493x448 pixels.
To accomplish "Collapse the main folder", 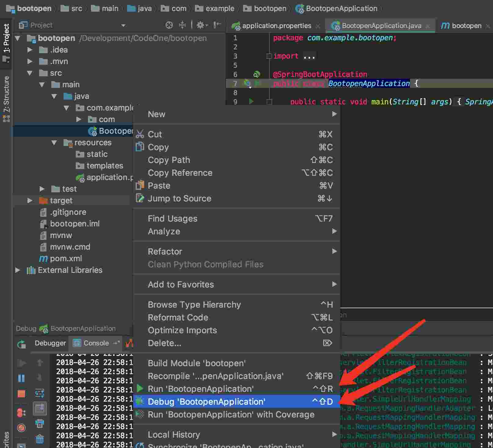I will 42,85.
